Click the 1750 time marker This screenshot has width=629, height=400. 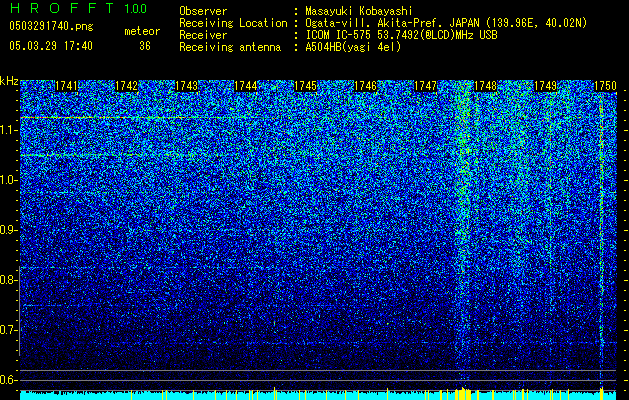tap(605, 86)
